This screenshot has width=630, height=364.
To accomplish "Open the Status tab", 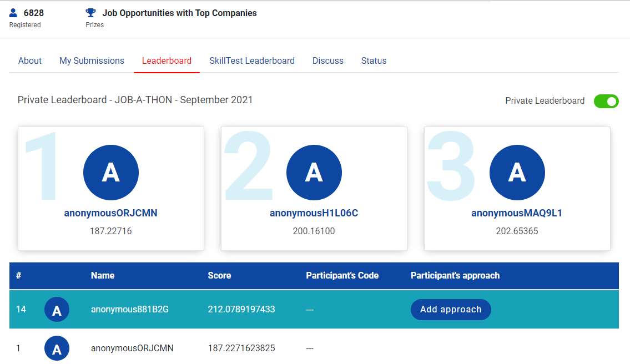I will coord(374,60).
